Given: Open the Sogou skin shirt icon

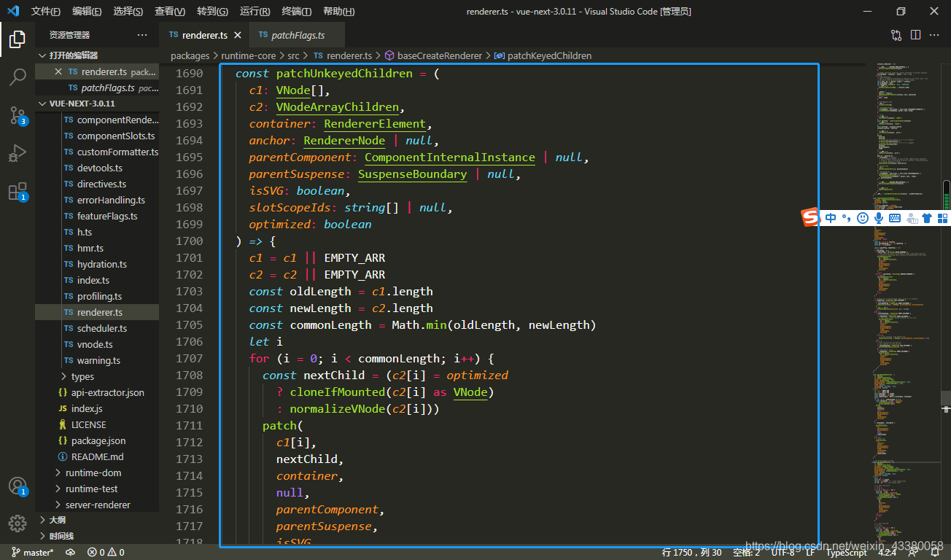Looking at the screenshot, I should [927, 218].
